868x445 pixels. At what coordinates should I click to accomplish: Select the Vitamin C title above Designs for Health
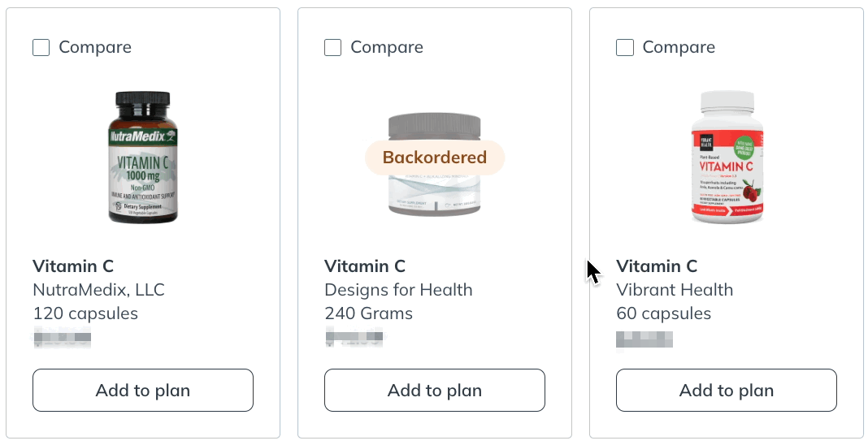click(x=365, y=266)
